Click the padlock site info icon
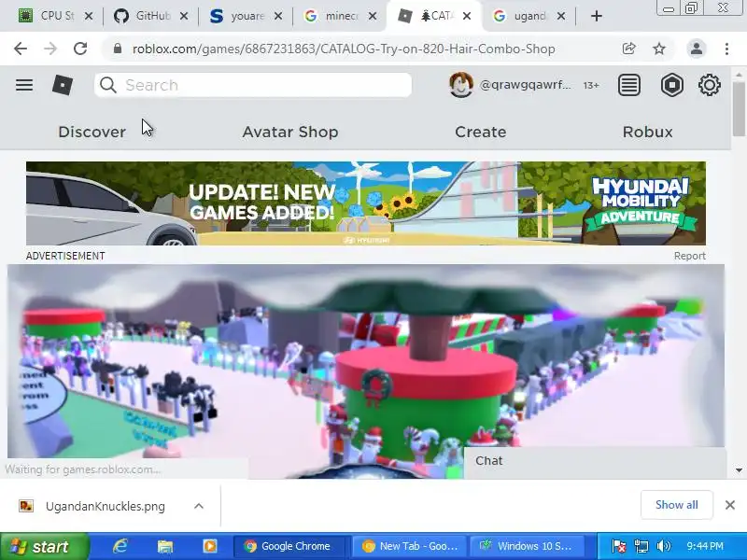Screen dimensions: 747x560 point(118,49)
